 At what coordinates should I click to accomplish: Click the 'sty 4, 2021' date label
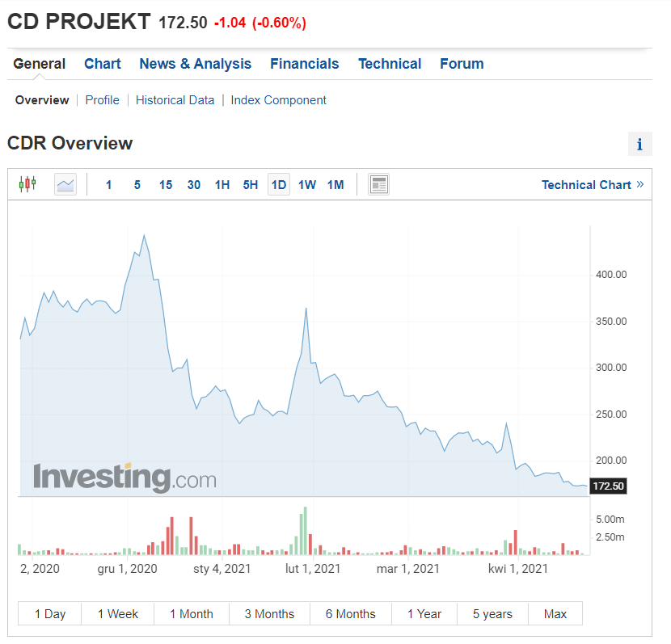point(222,569)
